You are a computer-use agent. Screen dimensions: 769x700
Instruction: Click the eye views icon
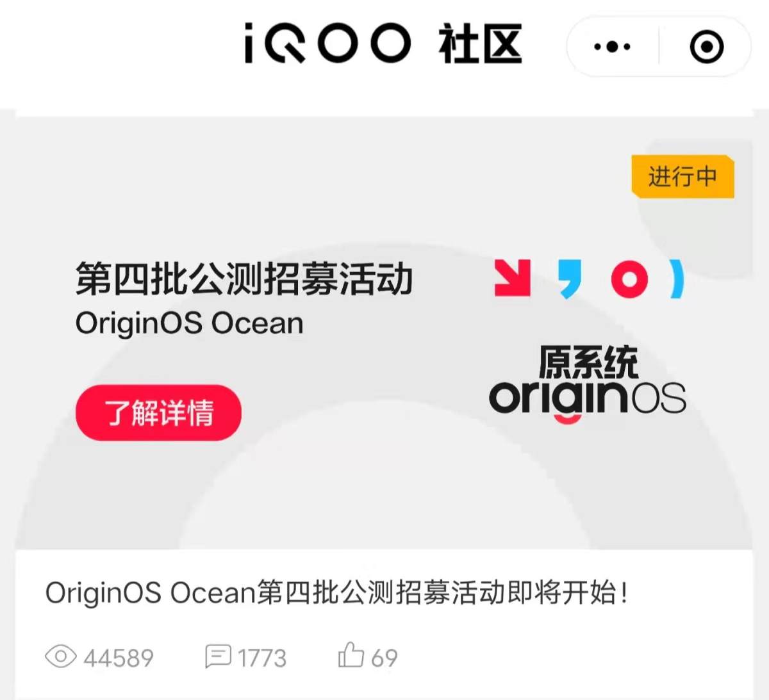61,656
